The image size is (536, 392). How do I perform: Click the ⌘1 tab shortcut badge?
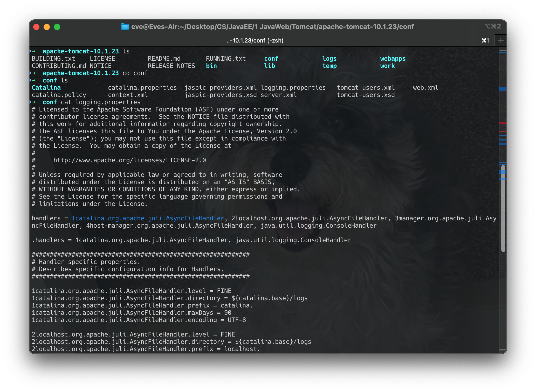[485, 40]
